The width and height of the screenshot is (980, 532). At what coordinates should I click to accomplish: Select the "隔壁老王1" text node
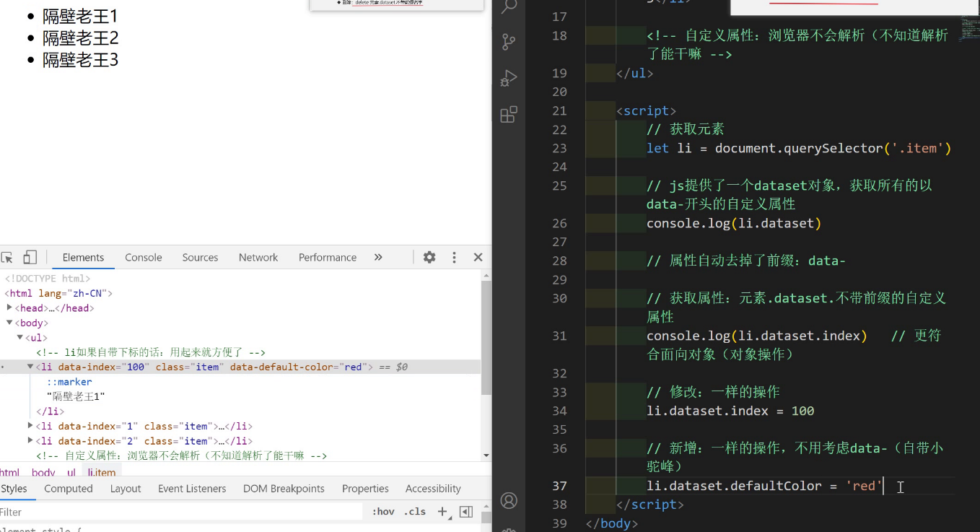76,396
